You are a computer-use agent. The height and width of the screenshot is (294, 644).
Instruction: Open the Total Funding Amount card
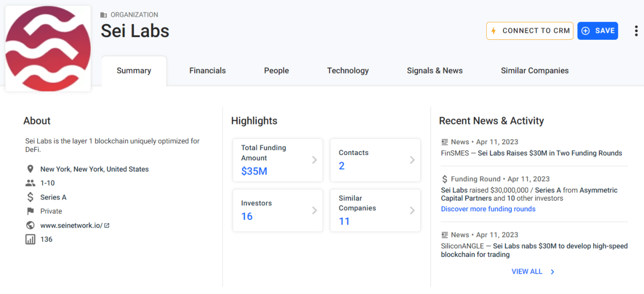(278, 160)
